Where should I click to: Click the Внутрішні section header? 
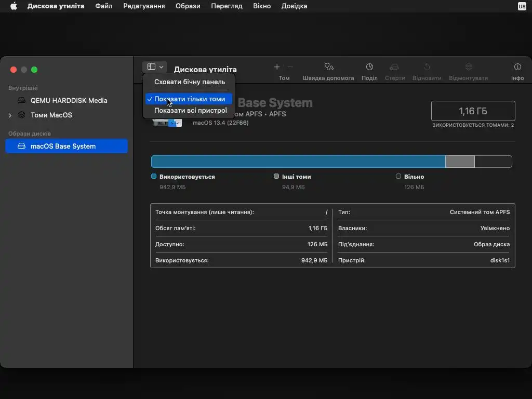pyautogui.click(x=23, y=88)
